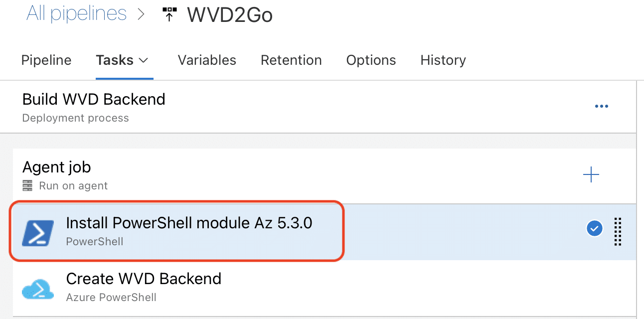The image size is (644, 319).
Task: Open the History tab
Action: point(443,60)
